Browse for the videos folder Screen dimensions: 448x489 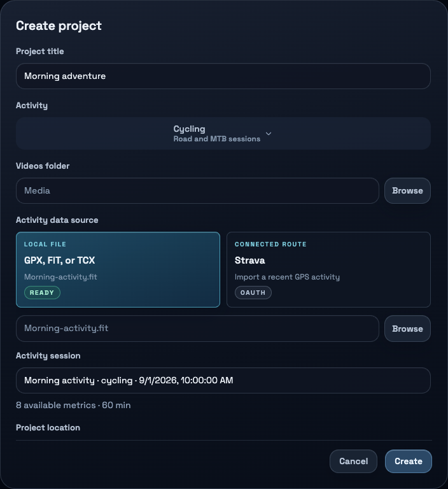[x=407, y=190]
